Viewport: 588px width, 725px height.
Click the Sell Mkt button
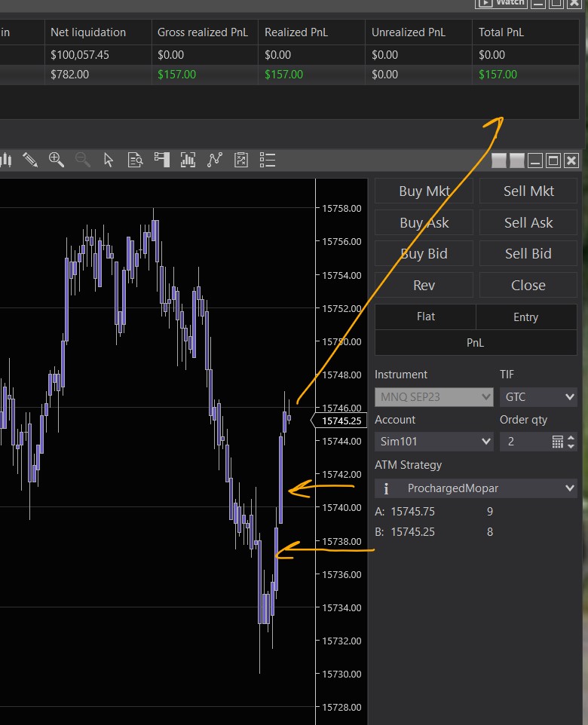(x=528, y=191)
